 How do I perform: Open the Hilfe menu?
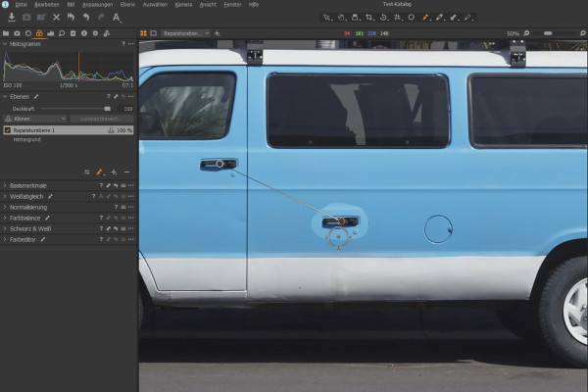[x=254, y=5]
